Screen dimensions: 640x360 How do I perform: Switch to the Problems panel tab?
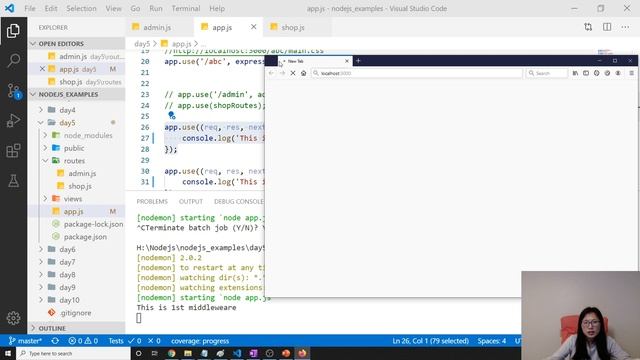coord(152,202)
